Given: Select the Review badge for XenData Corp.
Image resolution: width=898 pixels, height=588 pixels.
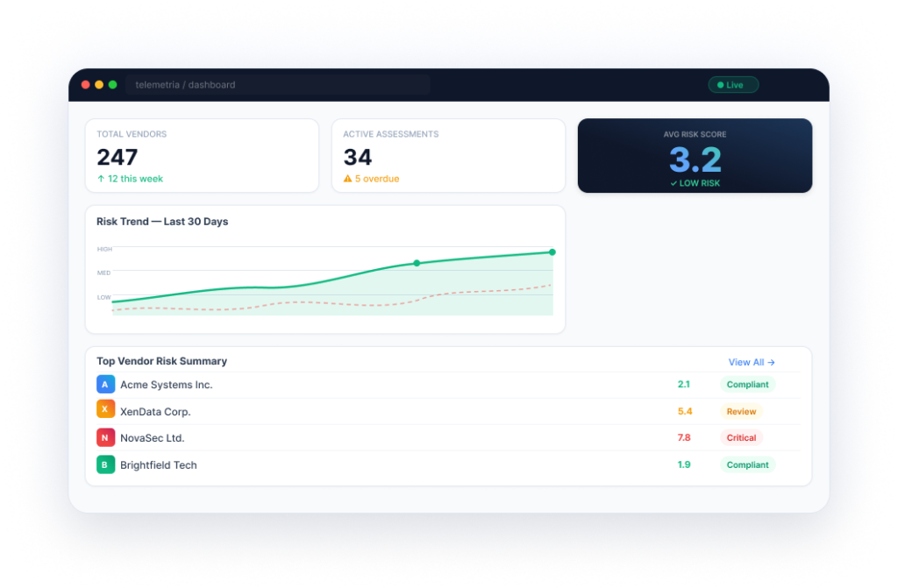Looking at the screenshot, I should point(741,411).
